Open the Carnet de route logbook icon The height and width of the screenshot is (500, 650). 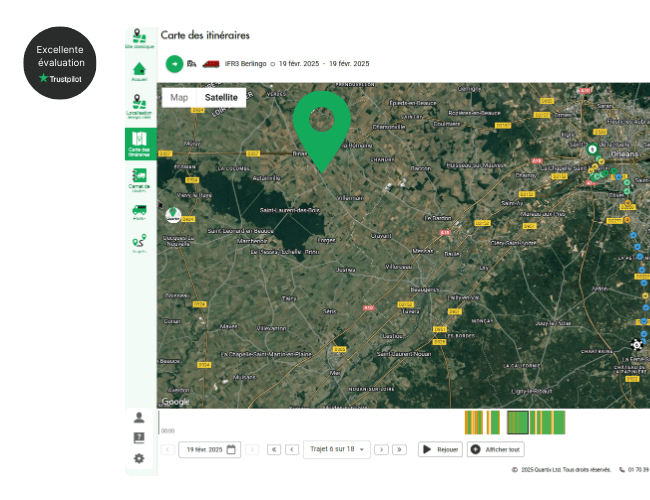tap(139, 180)
